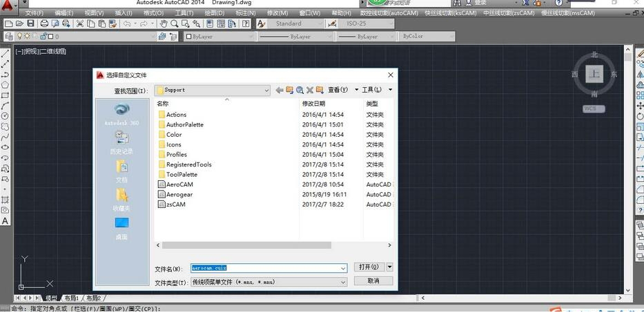Open the 绘图(D) menu
644x324 pixels.
click(x=215, y=13)
